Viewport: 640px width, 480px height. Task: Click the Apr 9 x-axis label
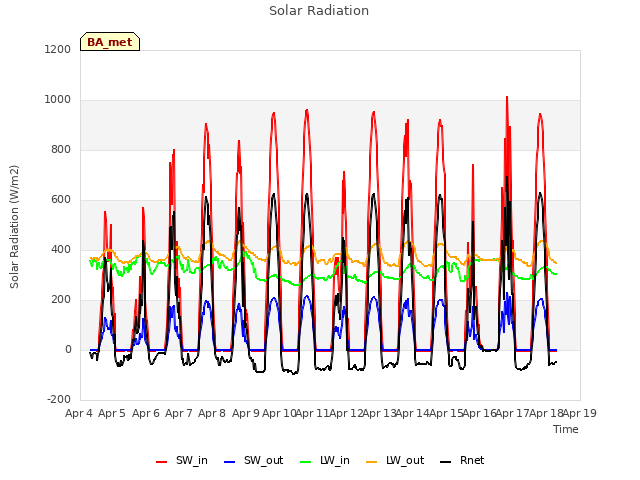(x=246, y=413)
